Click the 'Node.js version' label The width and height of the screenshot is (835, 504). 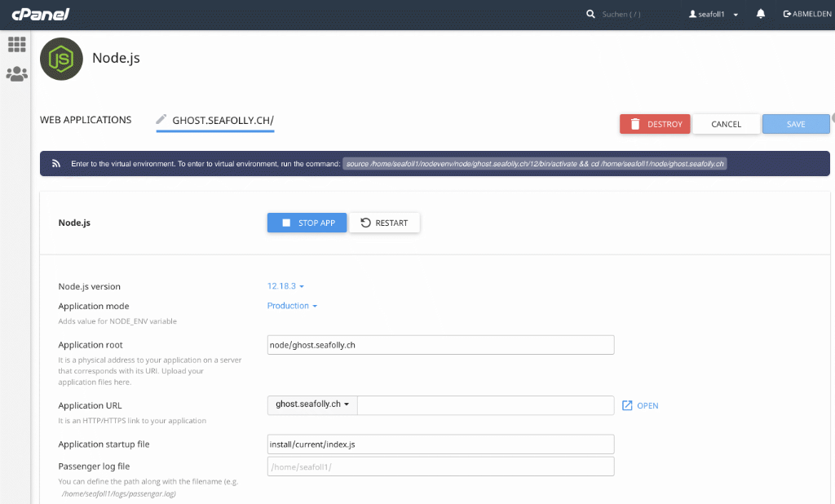click(x=90, y=286)
